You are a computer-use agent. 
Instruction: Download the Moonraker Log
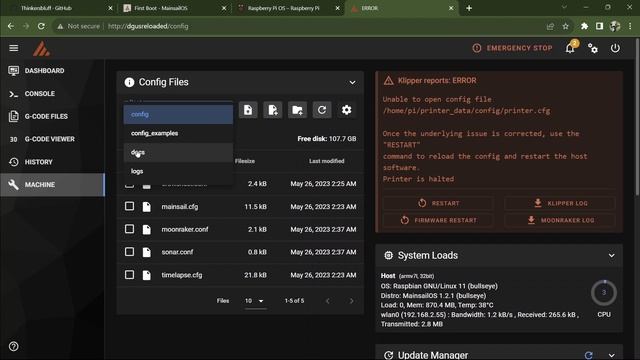coord(560,220)
